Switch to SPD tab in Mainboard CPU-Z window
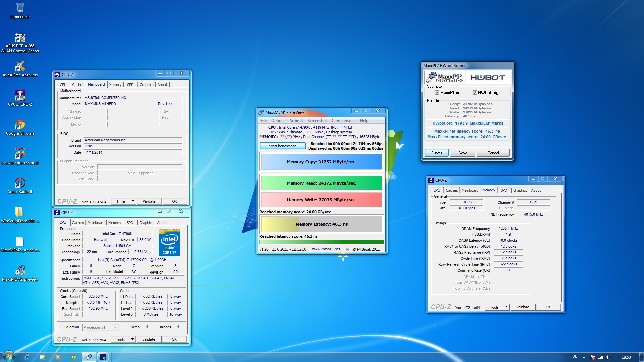Screen dimensions: 644x362 [130, 85]
